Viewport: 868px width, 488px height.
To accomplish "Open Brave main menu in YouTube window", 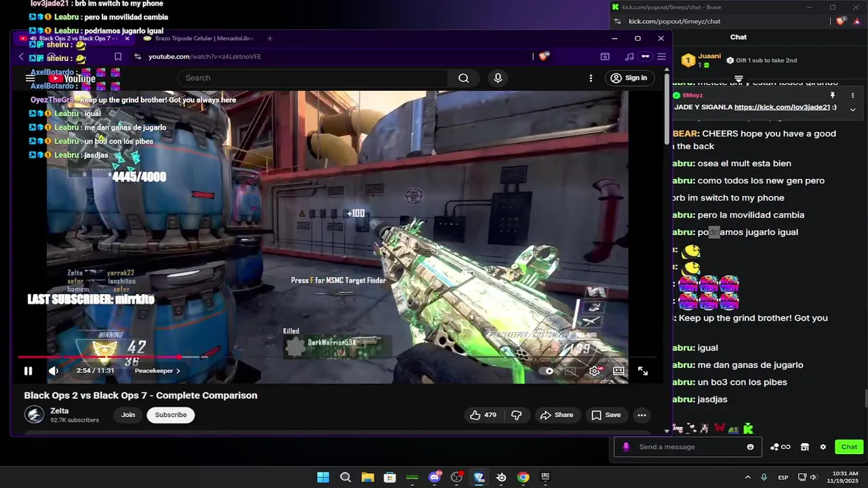I will click(x=662, y=57).
